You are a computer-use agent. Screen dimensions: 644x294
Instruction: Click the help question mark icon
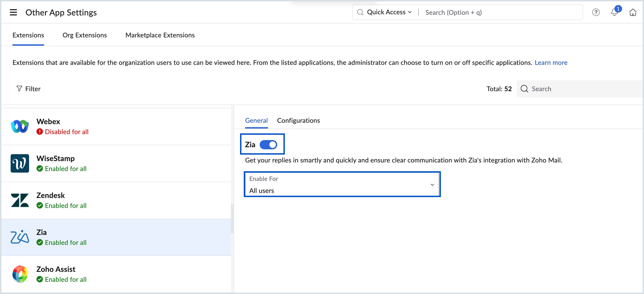coord(596,12)
